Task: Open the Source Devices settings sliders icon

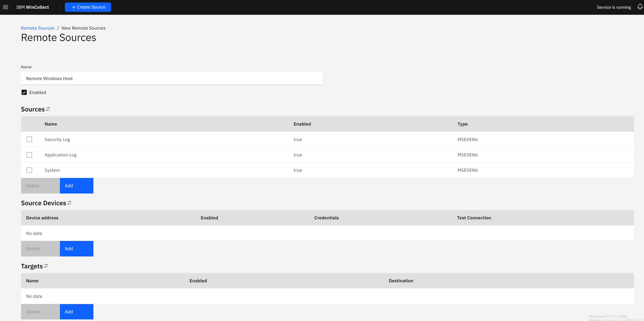Action: (x=69, y=203)
